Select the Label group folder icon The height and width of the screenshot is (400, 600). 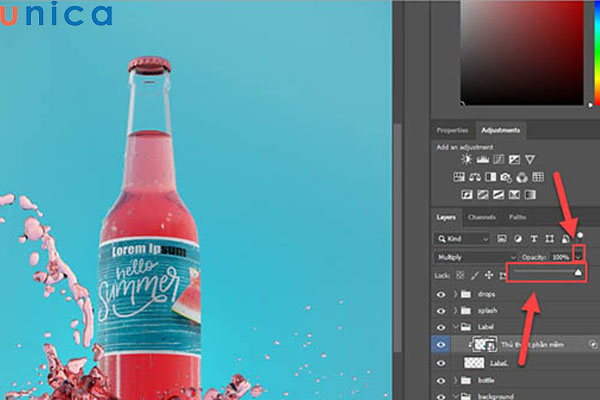point(466,327)
